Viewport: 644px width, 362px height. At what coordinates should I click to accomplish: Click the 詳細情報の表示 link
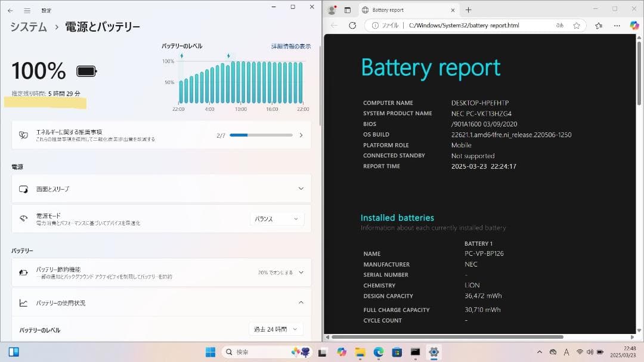tap(292, 46)
